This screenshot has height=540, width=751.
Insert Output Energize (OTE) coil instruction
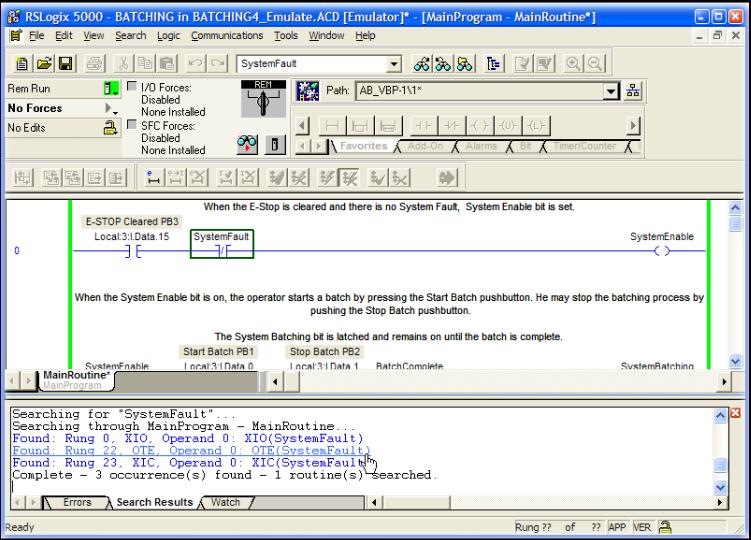(479, 126)
